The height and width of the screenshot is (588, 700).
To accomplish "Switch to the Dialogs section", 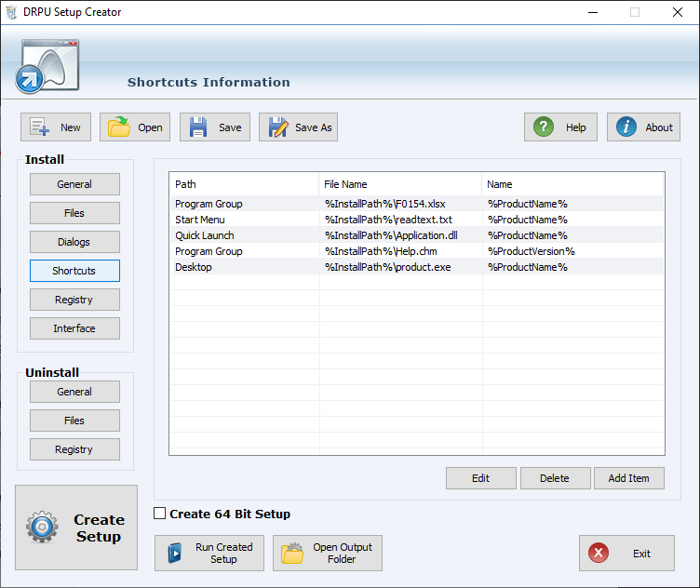I will 74,242.
